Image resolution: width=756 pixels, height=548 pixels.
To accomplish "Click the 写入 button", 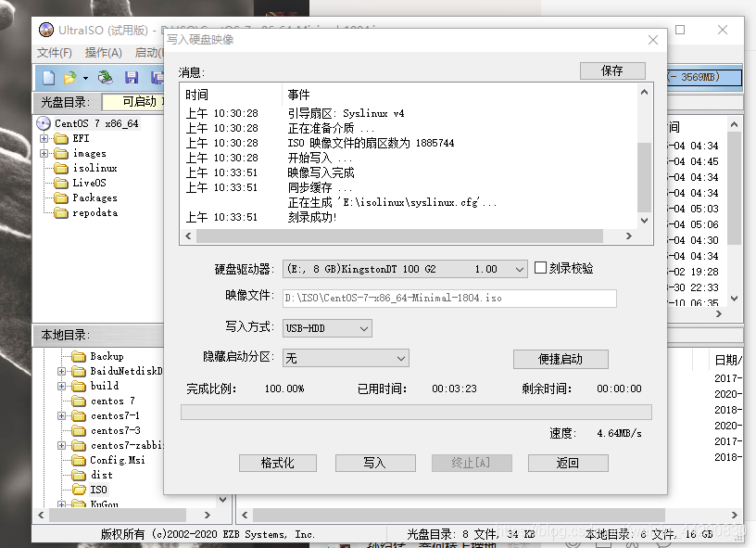I will [x=375, y=463].
